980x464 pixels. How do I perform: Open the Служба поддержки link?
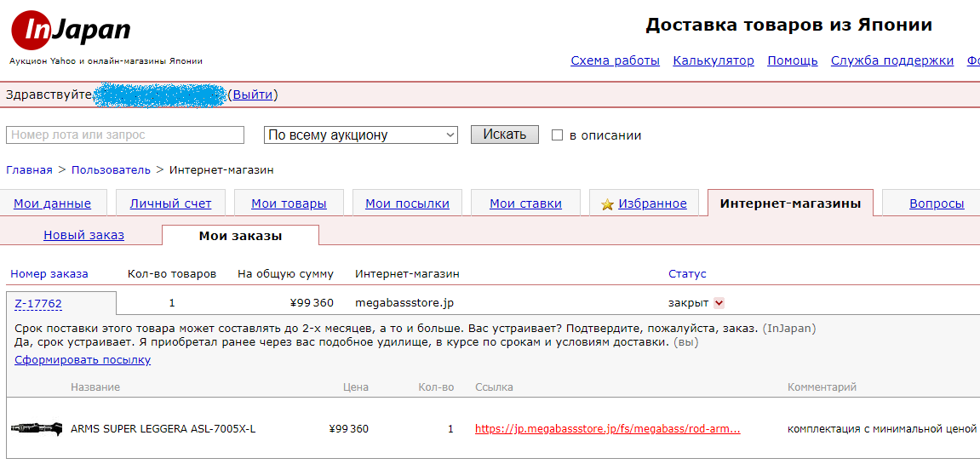(891, 60)
